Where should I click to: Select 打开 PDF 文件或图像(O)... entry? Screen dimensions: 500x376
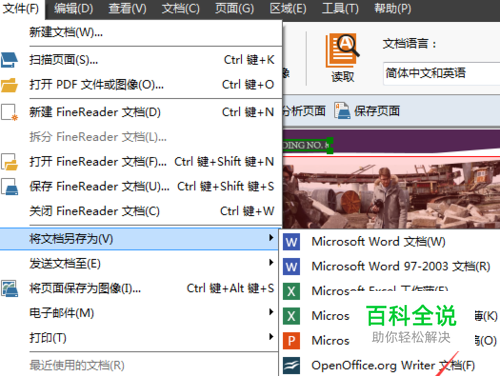(x=141, y=85)
